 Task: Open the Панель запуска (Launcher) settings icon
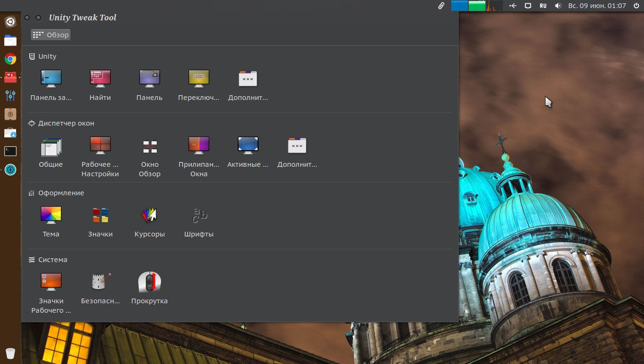click(51, 79)
